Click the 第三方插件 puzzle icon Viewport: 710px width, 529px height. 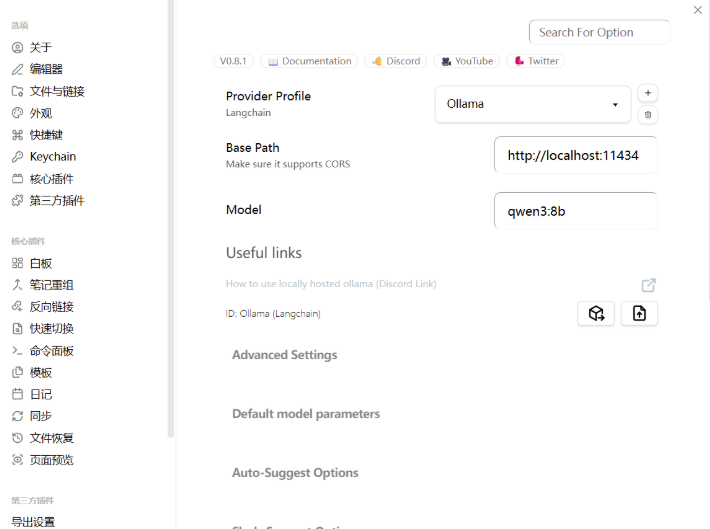point(17,201)
